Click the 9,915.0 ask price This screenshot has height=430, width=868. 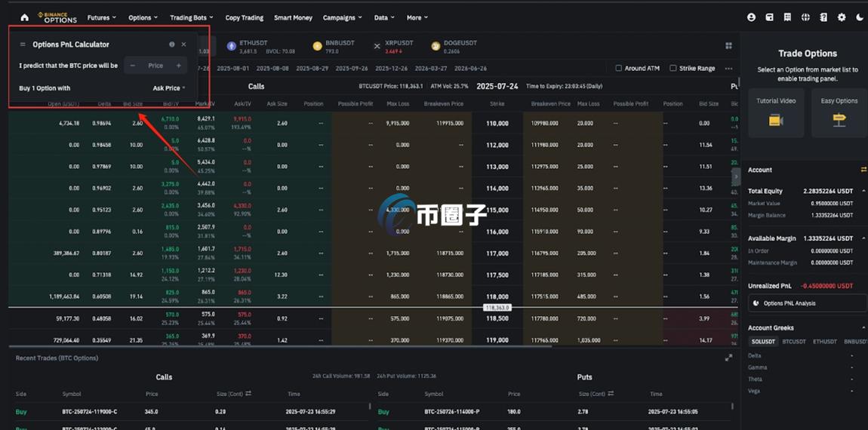pos(242,119)
